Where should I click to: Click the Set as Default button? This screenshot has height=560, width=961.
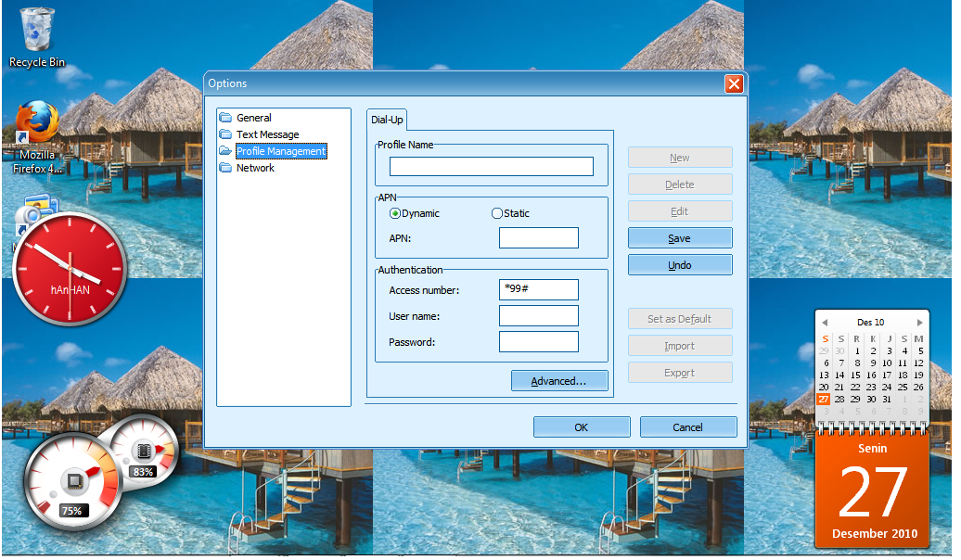click(x=680, y=319)
